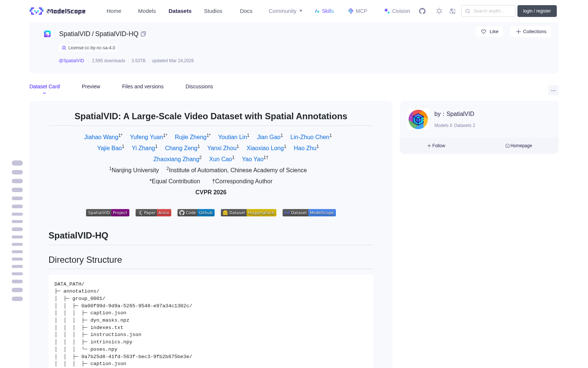Open author Rujie Zheng's link
588x368 pixels.
[x=190, y=137]
